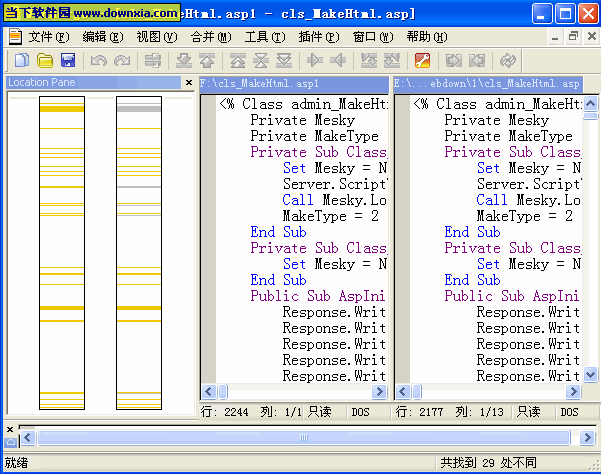
Task: Click the left pane's scroll-right arrow
Action: (x=379, y=392)
